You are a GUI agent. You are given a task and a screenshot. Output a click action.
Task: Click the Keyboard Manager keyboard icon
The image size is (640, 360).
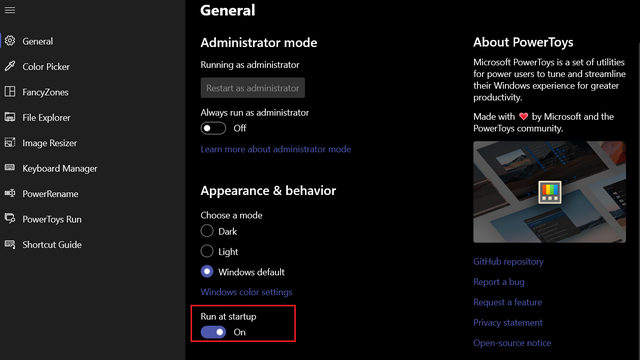[10, 168]
